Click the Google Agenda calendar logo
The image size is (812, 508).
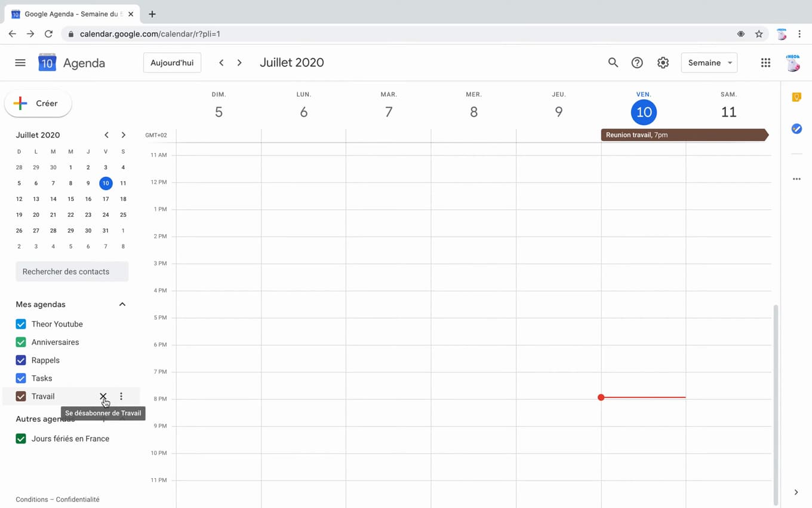click(x=47, y=63)
